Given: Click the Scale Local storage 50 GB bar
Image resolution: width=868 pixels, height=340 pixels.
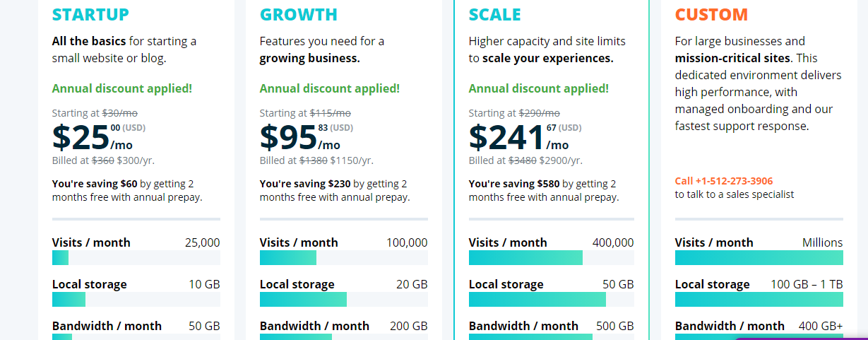Looking at the screenshot, I should point(552,299).
